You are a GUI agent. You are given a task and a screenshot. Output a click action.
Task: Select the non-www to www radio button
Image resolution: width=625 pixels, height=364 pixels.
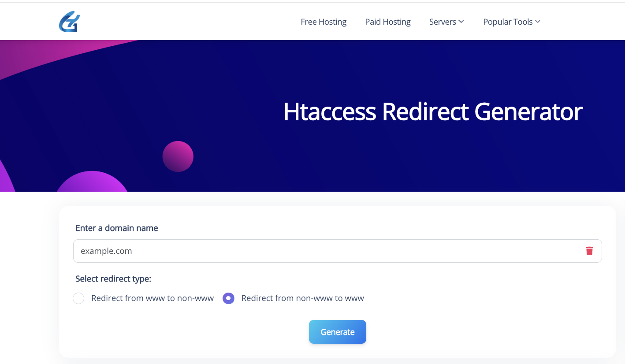coord(228,298)
